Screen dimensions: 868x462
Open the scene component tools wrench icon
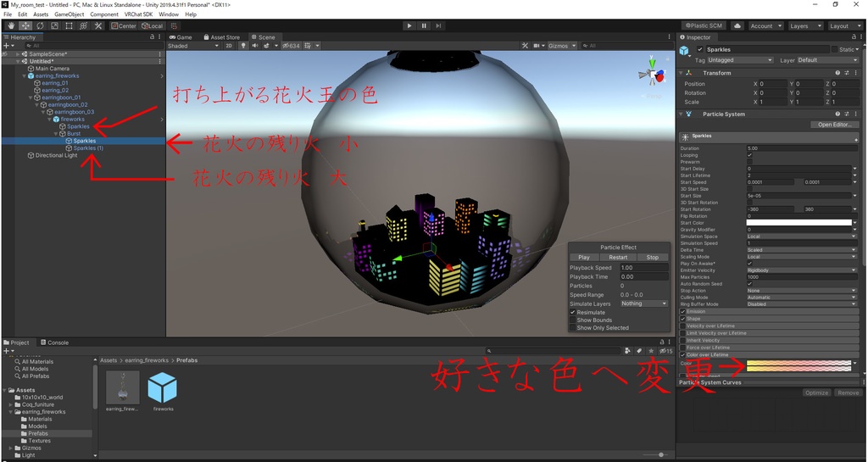(x=525, y=46)
